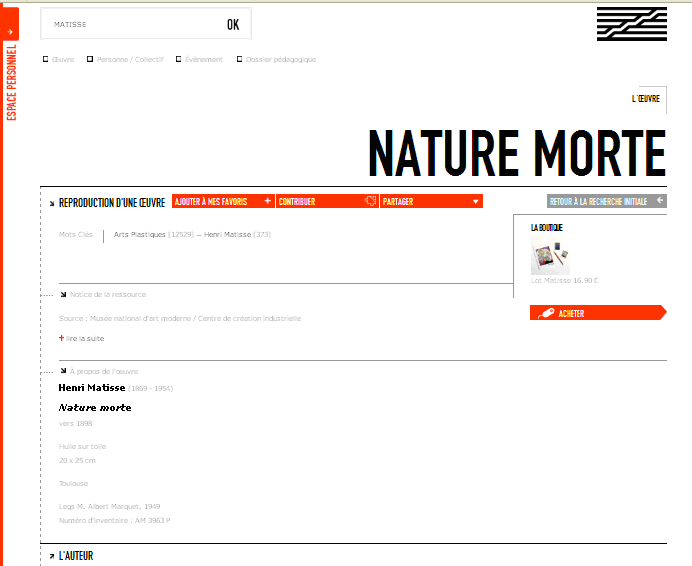Check the Œuvre filter checkbox

point(46,59)
